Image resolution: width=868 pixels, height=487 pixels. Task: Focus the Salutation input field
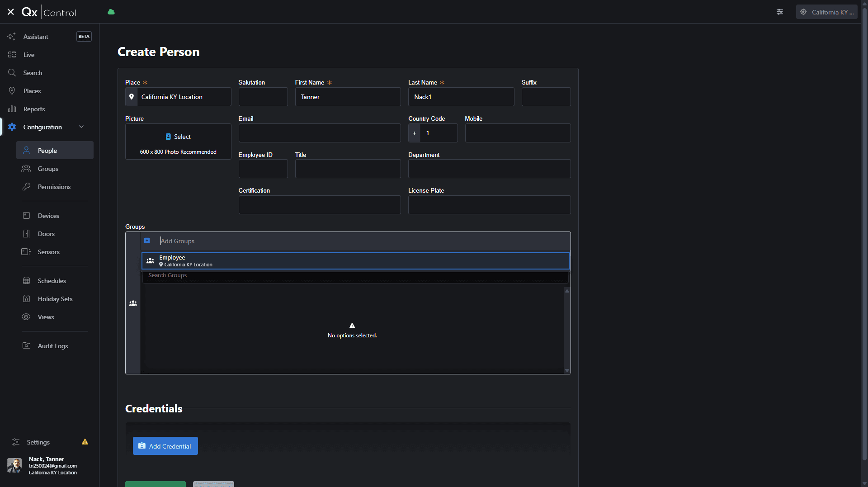[263, 97]
